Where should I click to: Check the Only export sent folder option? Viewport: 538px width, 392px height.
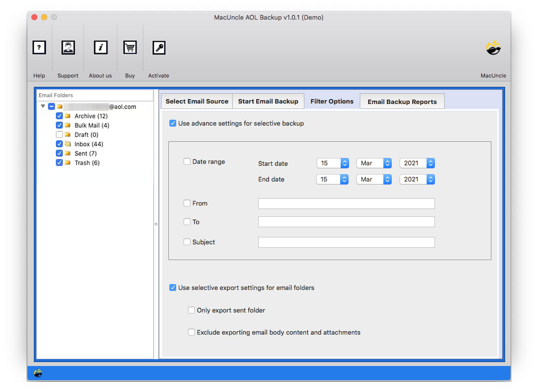[191, 310]
